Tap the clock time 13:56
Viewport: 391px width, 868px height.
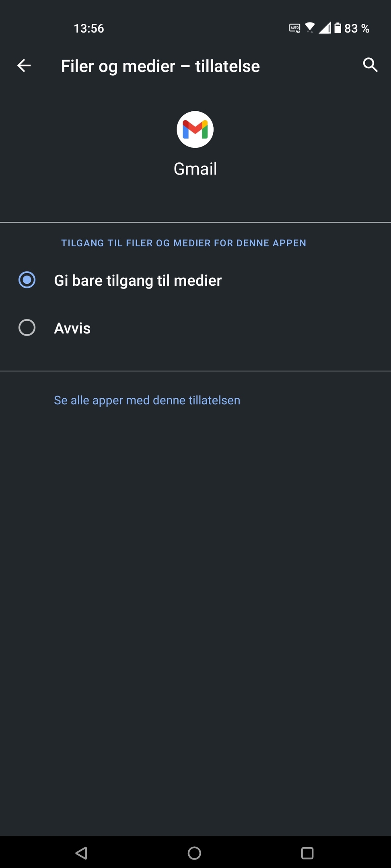[x=89, y=28]
